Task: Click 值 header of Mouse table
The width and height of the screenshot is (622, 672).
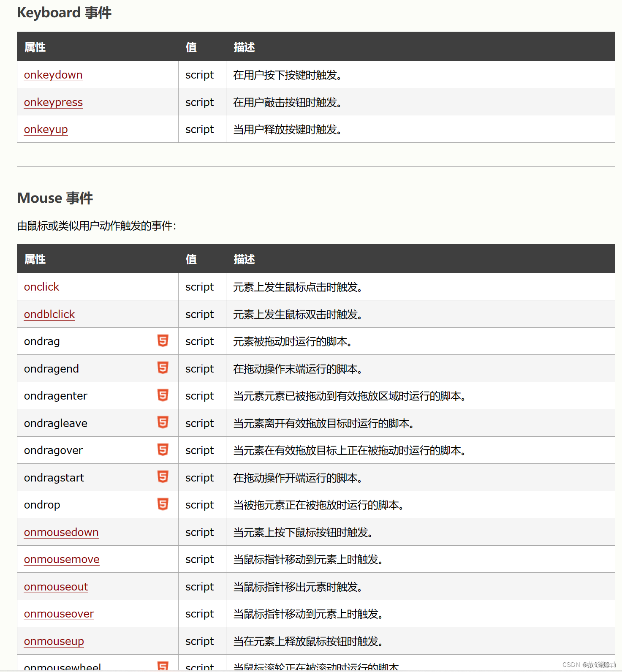Action: (191, 259)
